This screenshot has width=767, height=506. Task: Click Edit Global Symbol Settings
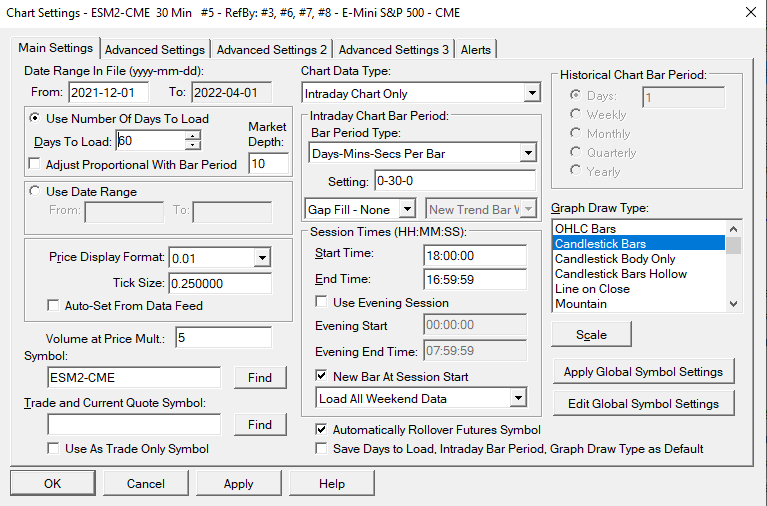[643, 404]
